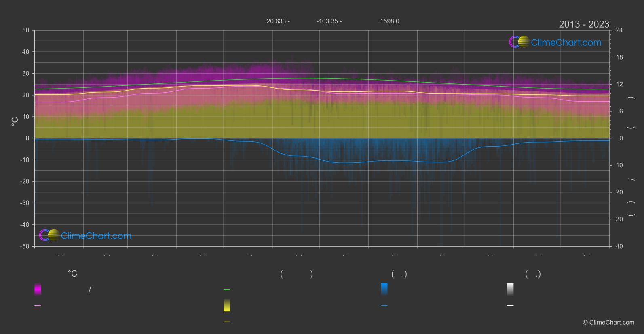Click the blue line legend marker
Screen dimensions: 644x334
(384, 306)
